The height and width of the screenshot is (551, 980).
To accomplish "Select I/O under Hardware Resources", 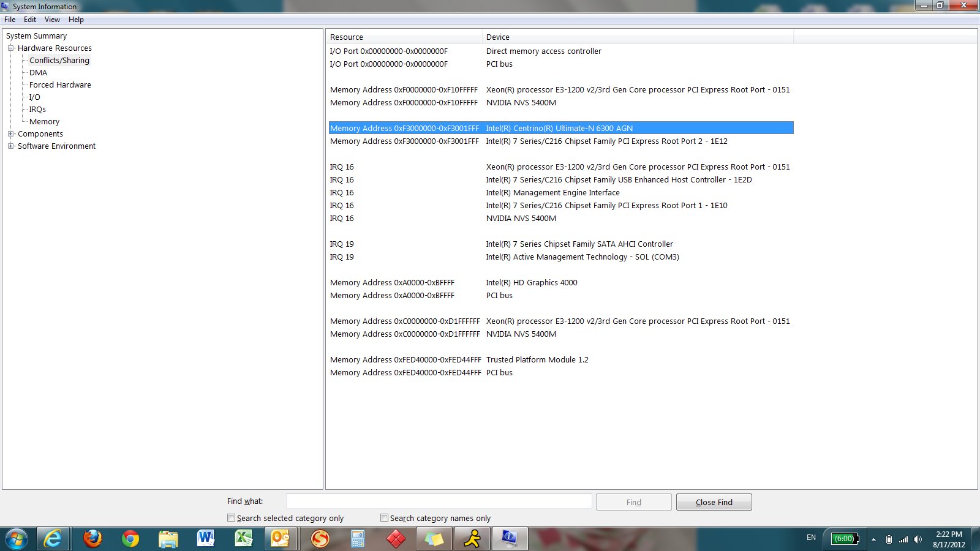I will pos(35,97).
